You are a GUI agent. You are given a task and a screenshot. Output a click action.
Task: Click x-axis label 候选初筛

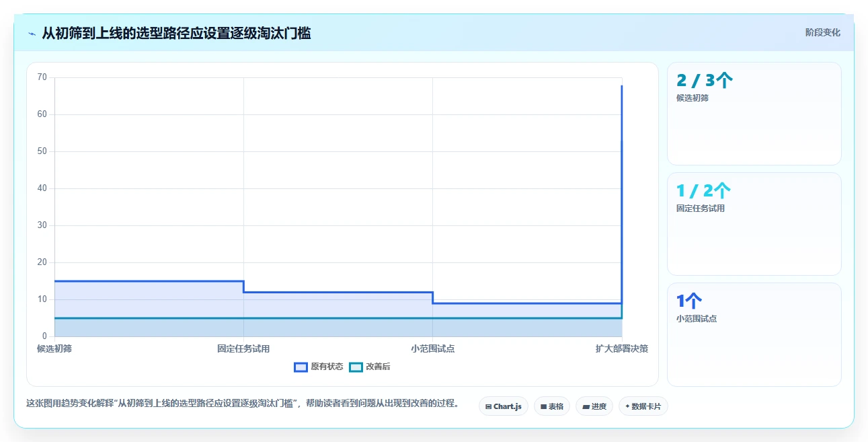point(54,348)
